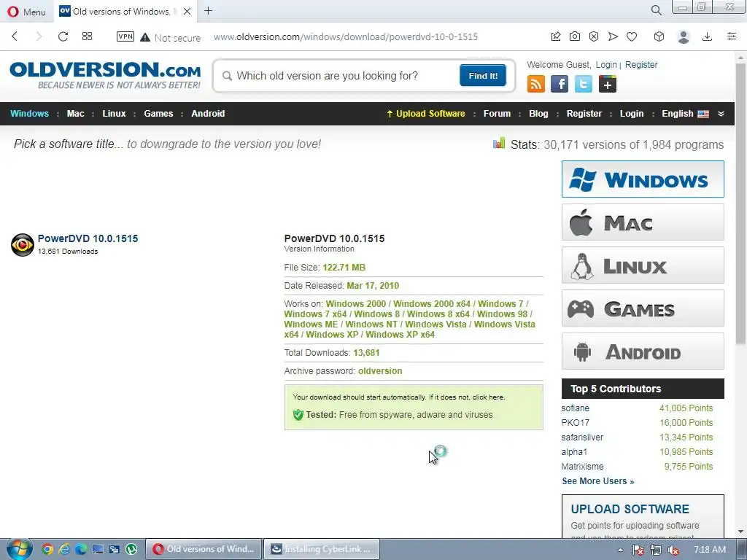
Task: Click the Find It! button
Action: click(483, 76)
